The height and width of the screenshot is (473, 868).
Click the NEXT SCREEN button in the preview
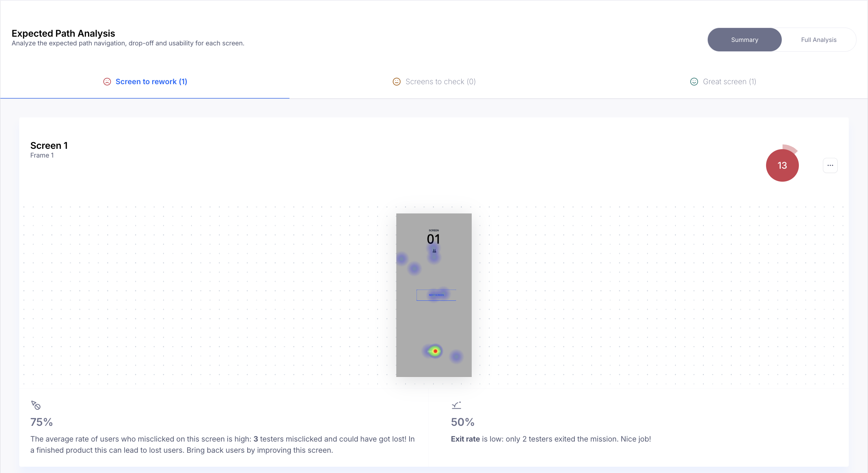(436, 295)
